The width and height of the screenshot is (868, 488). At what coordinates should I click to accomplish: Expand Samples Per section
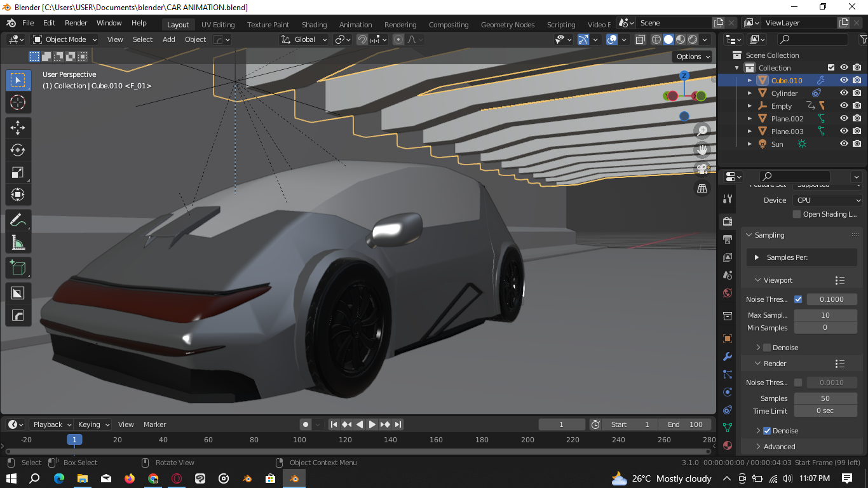click(x=757, y=257)
